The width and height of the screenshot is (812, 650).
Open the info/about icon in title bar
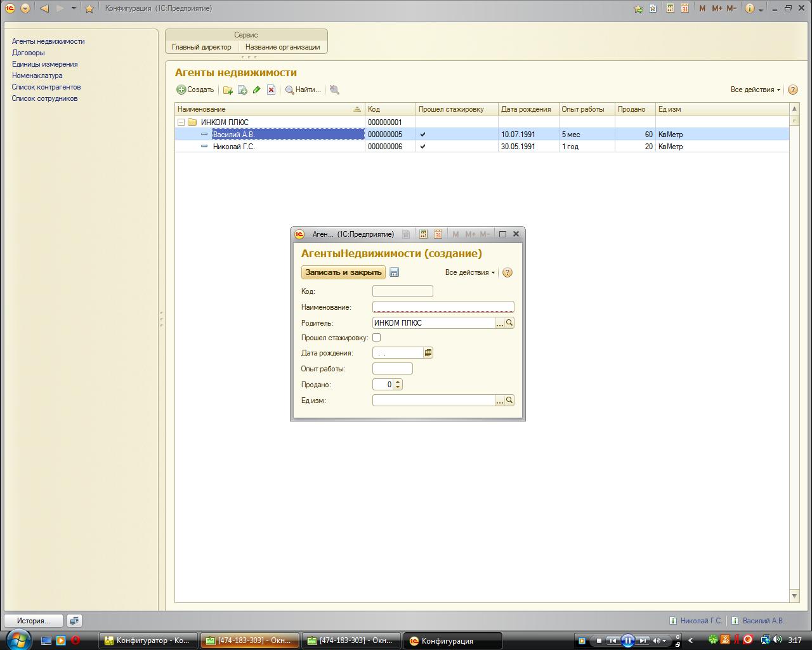pyautogui.click(x=750, y=8)
